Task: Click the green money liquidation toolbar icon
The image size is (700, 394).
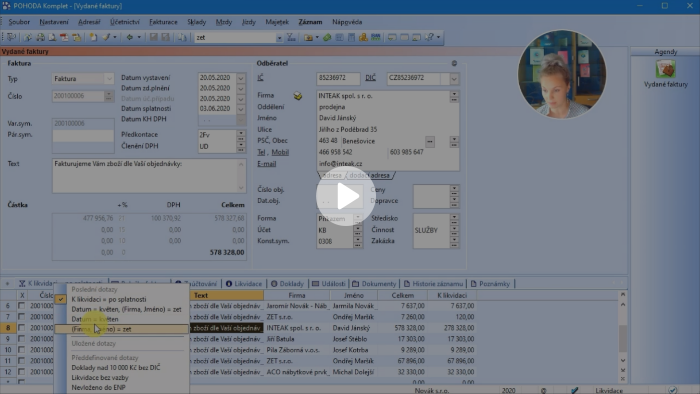Action: pos(327,37)
